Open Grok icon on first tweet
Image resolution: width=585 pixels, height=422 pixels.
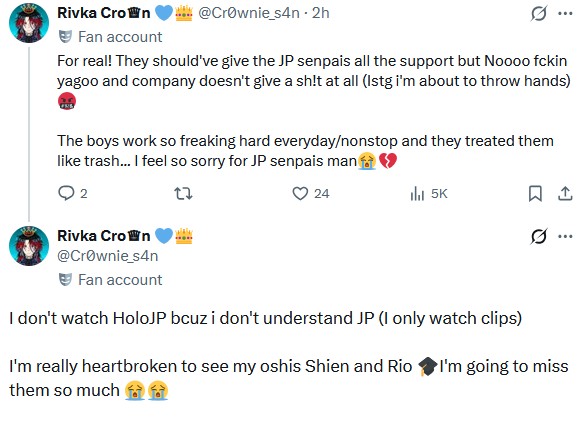(x=539, y=14)
